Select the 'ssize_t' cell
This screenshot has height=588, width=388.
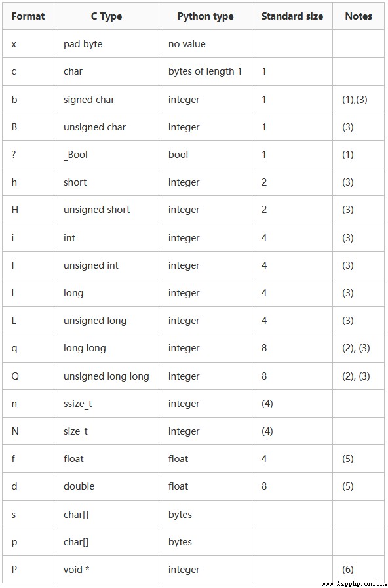(106, 404)
